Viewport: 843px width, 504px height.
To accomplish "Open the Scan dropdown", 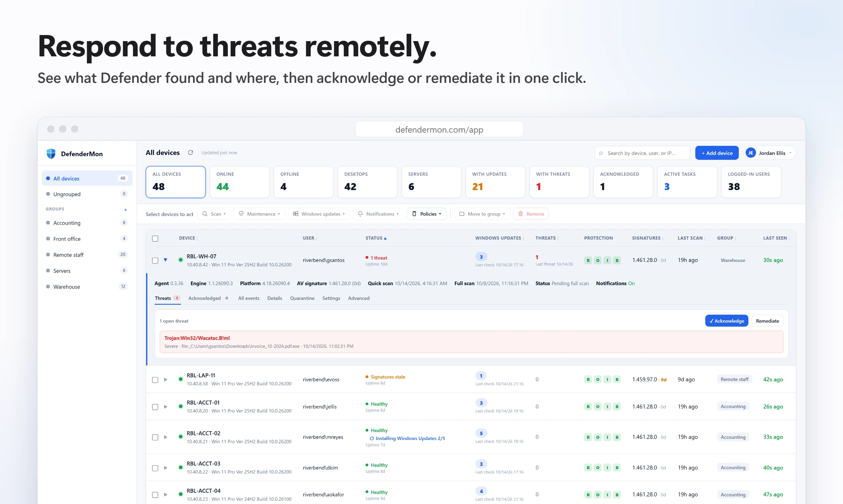I will click(x=214, y=214).
